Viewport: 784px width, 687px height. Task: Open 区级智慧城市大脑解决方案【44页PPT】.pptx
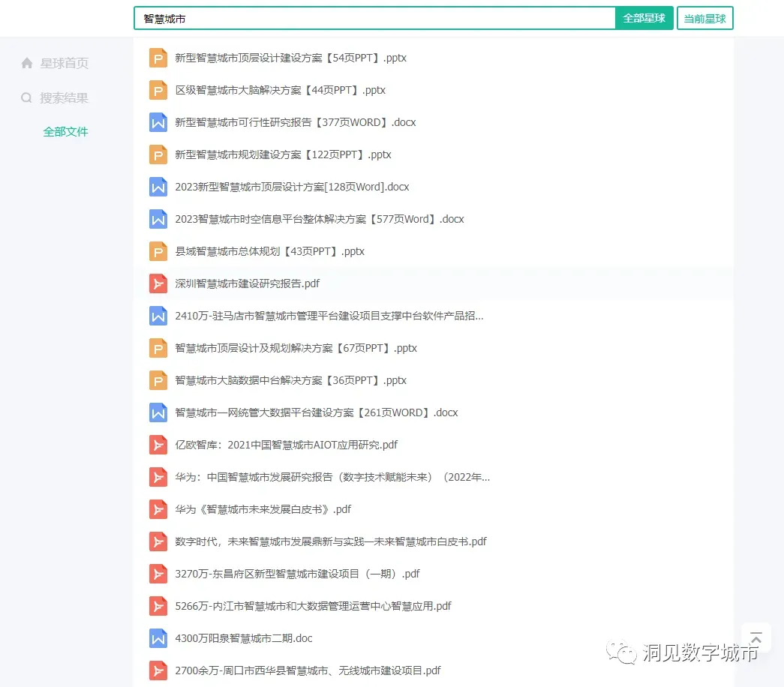click(x=280, y=90)
